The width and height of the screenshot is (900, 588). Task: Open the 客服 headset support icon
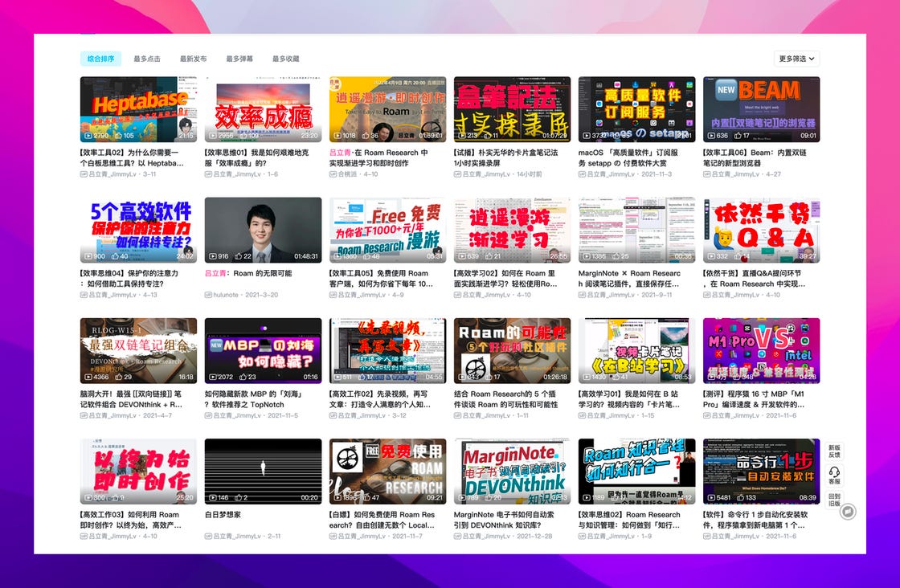tap(834, 475)
